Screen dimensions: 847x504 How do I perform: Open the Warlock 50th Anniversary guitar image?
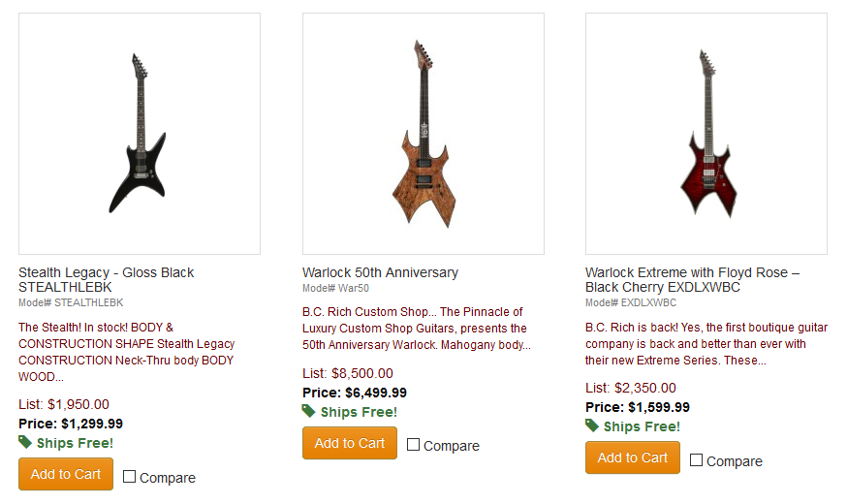(423, 134)
